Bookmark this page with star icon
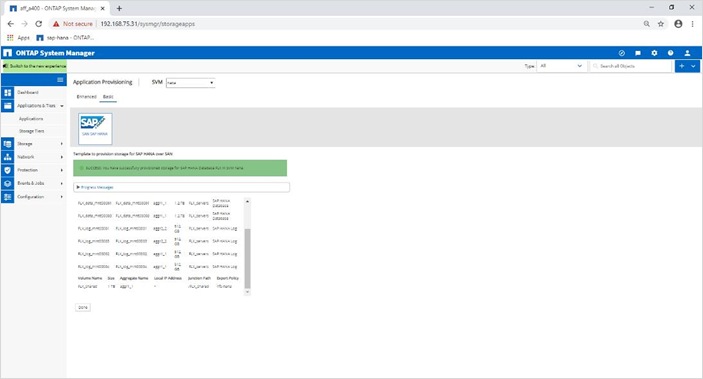 coord(660,24)
